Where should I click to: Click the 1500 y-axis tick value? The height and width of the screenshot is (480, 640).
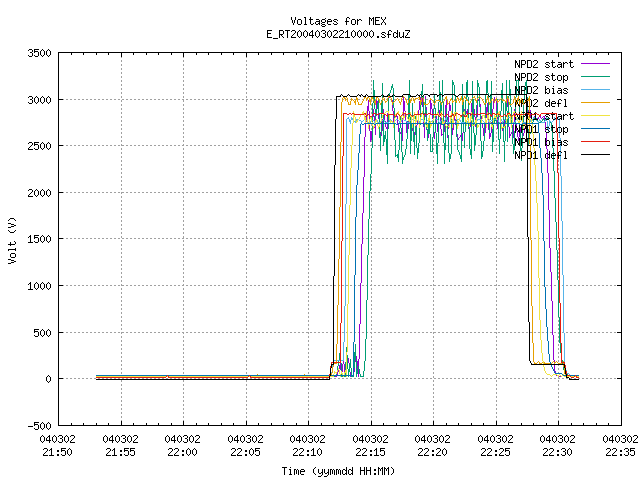40,239
